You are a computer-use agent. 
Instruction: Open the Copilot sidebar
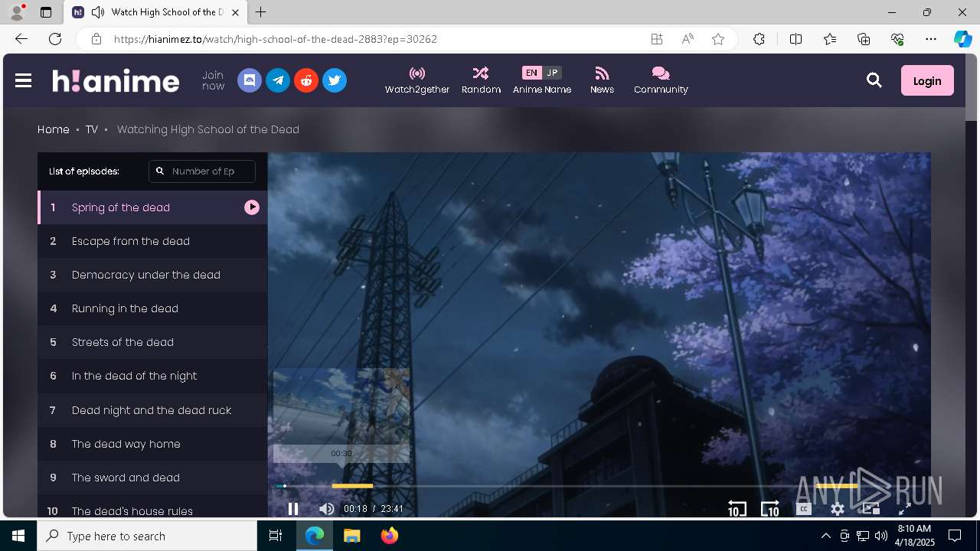[962, 39]
